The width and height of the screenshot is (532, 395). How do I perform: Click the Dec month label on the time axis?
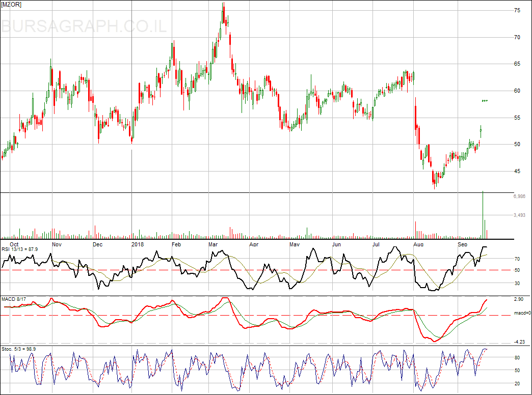97,244
